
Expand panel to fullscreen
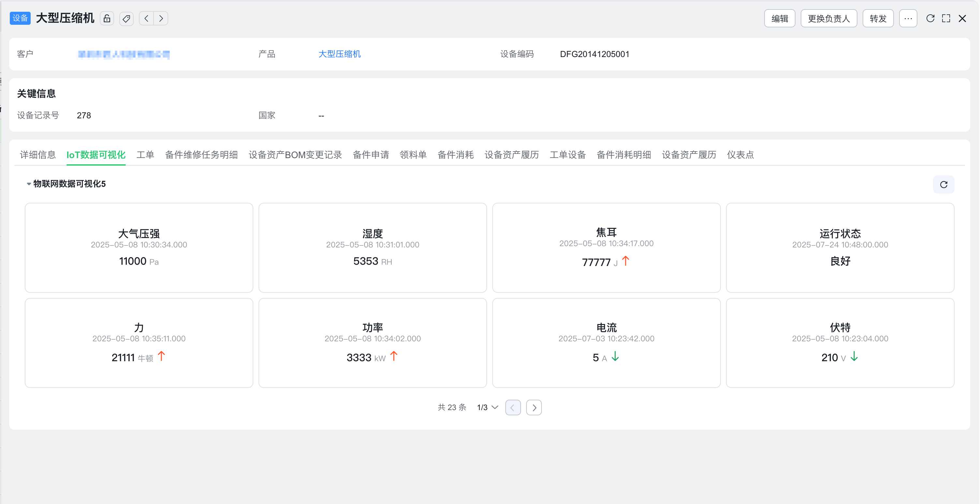946,18
